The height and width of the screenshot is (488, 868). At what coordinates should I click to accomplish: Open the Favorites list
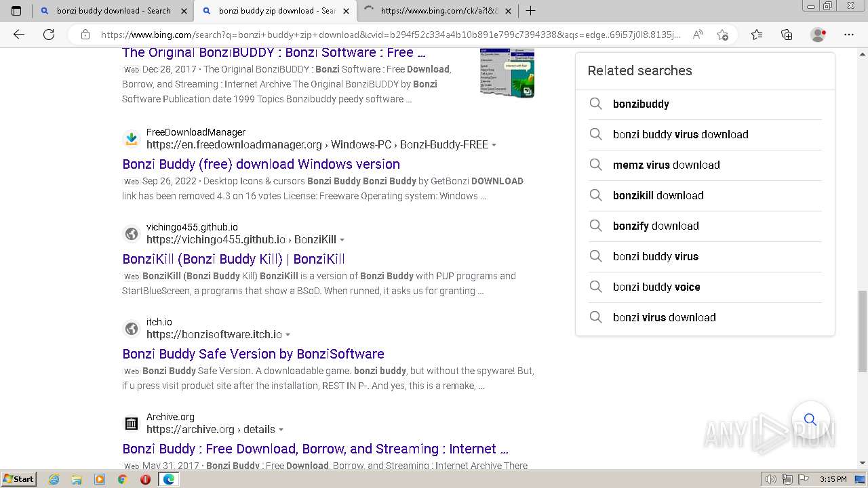click(757, 35)
